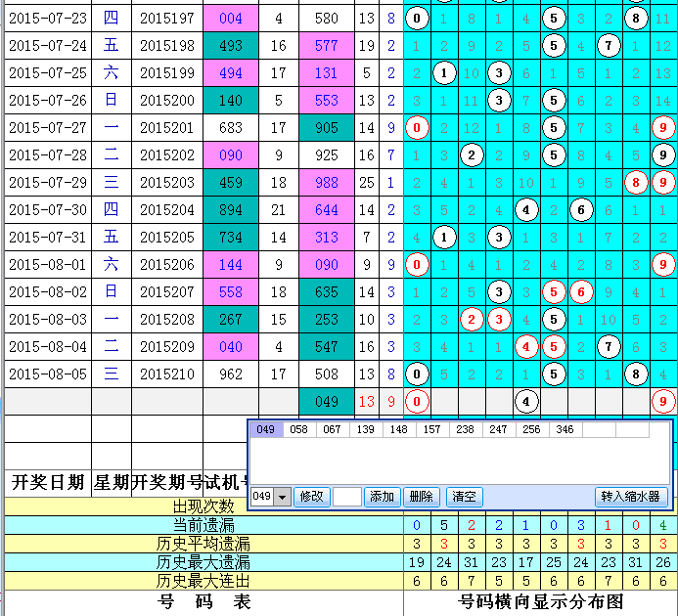This screenshot has width=678, height=616.
Task: Select the 346 entry in the number list
Action: (565, 429)
